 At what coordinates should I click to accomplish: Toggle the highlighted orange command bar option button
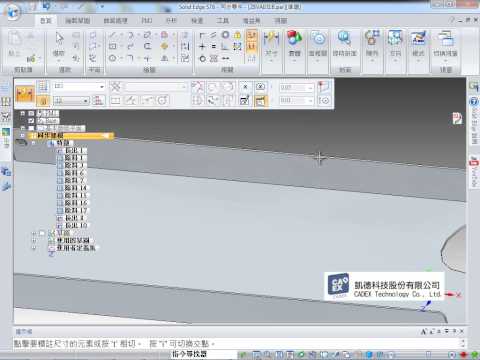click(261, 100)
